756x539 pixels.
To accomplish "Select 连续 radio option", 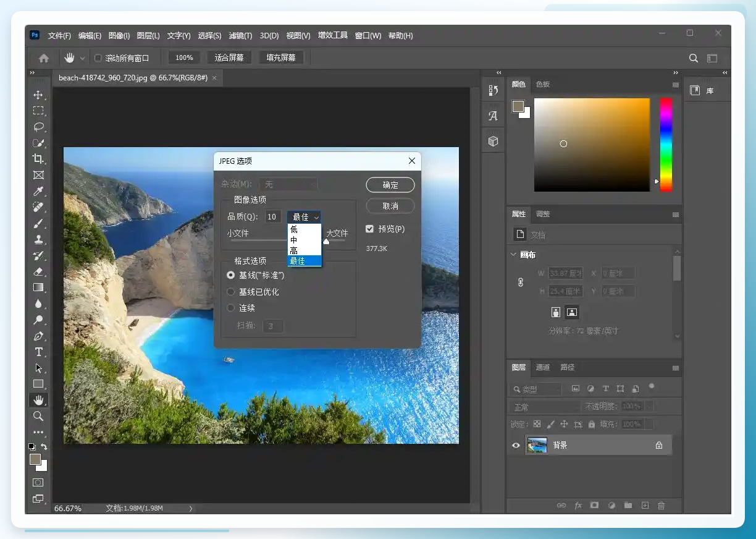I will click(x=231, y=307).
